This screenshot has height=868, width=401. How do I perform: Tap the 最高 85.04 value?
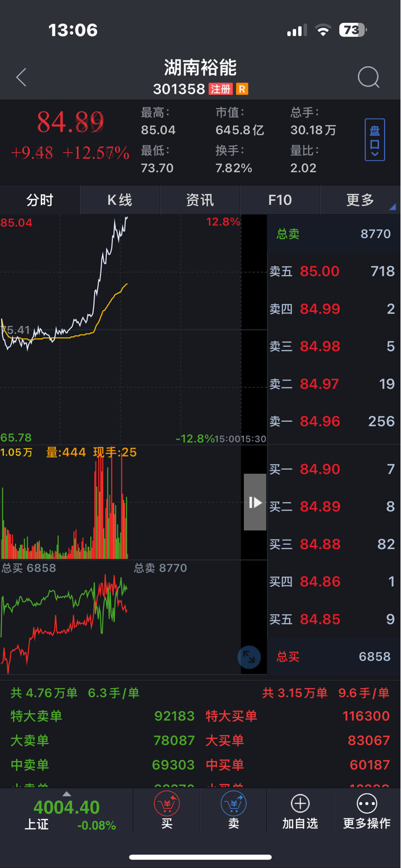coord(158,130)
